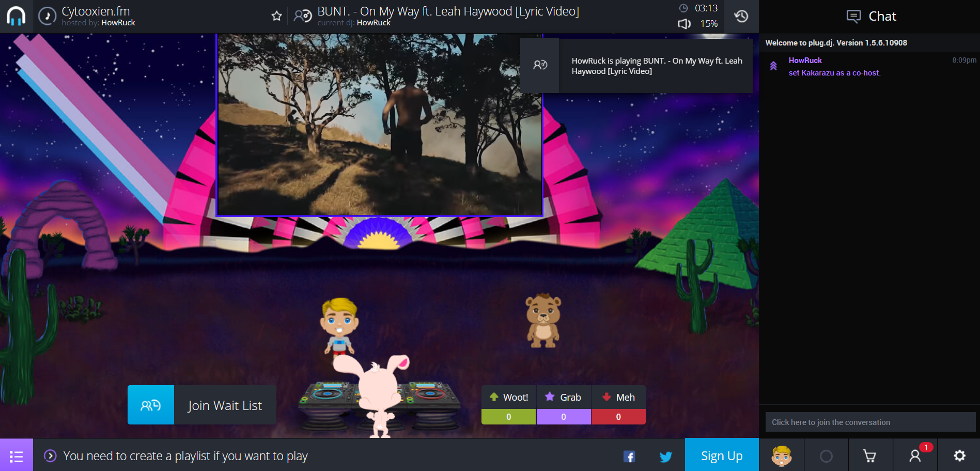
Task: Share room on Twitter
Action: click(666, 457)
